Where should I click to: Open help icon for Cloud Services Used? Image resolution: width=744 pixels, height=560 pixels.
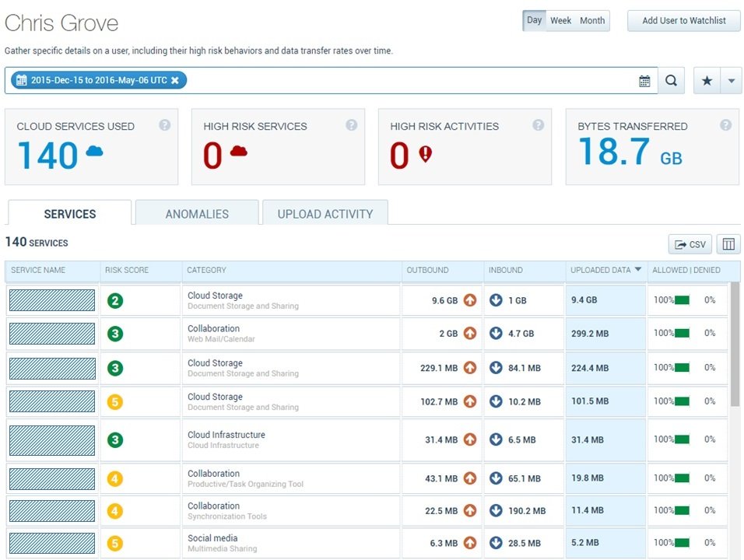tap(165, 124)
